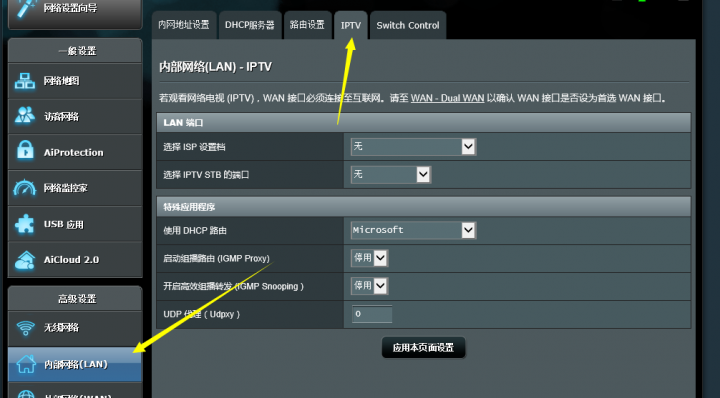Open the 无线网络 wireless settings
The image size is (720, 398).
(x=75, y=328)
